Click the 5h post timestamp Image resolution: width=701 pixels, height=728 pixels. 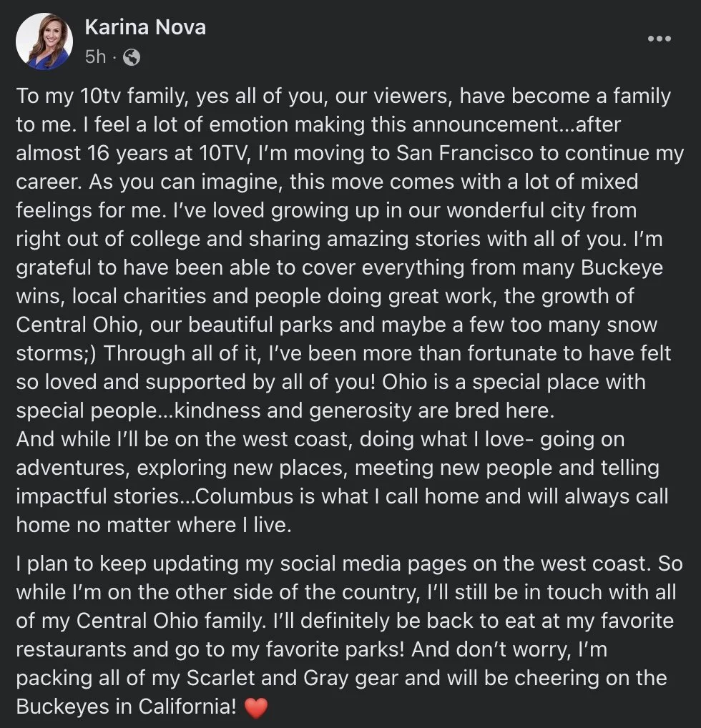pyautogui.click(x=95, y=57)
